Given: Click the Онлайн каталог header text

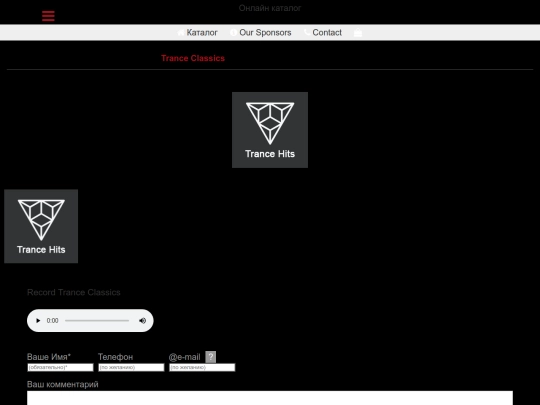Looking at the screenshot, I should (x=270, y=8).
